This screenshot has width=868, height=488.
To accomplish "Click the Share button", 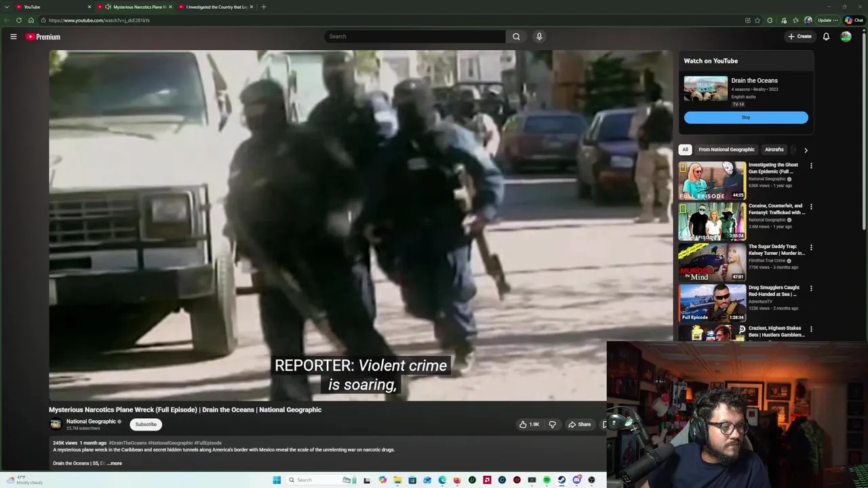I will tap(579, 424).
